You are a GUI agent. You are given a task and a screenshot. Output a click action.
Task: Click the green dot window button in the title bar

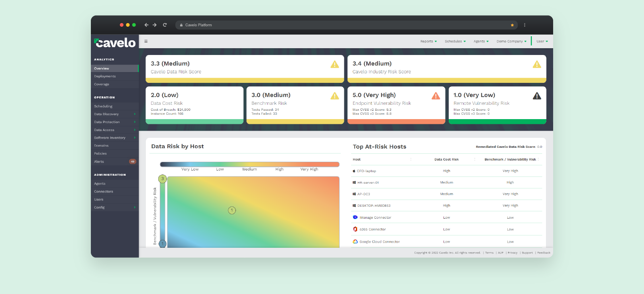point(134,25)
